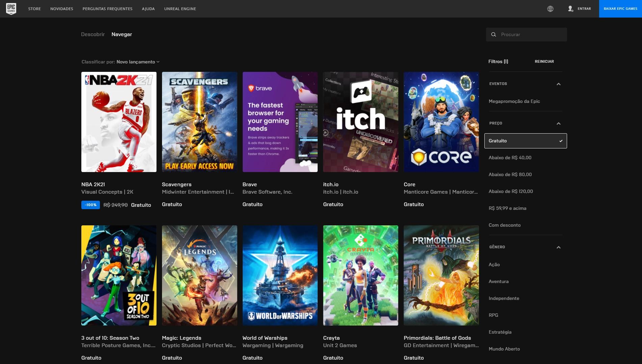642x364 pixels.
Task: Collapse the Eventos filter section
Action: tap(558, 84)
